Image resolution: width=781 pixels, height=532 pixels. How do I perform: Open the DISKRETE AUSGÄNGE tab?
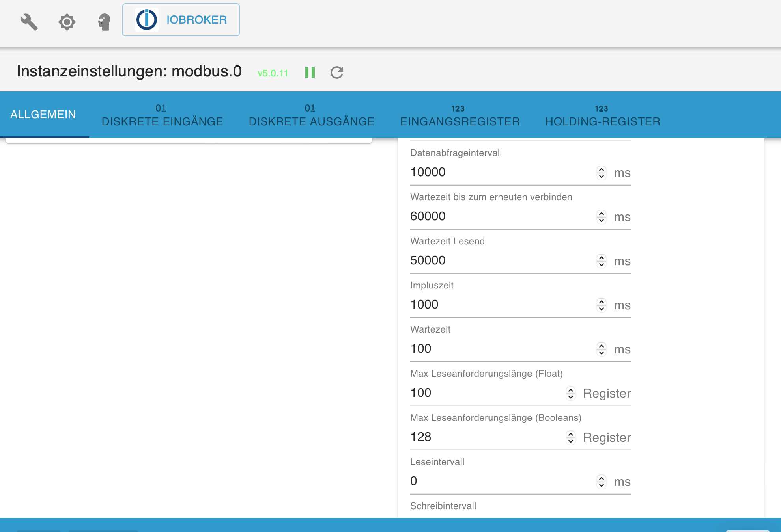pyautogui.click(x=311, y=115)
